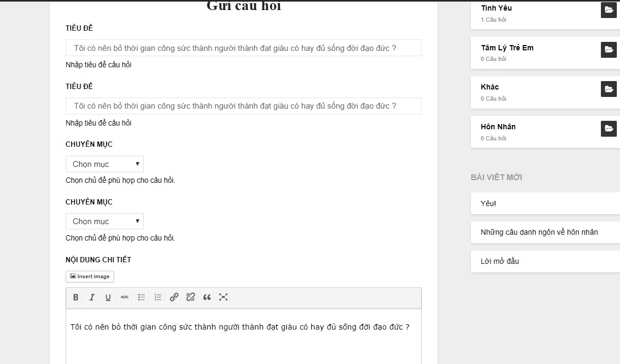
Task: Open the Tâm Lý Trẻ Em category
Action: [508, 48]
